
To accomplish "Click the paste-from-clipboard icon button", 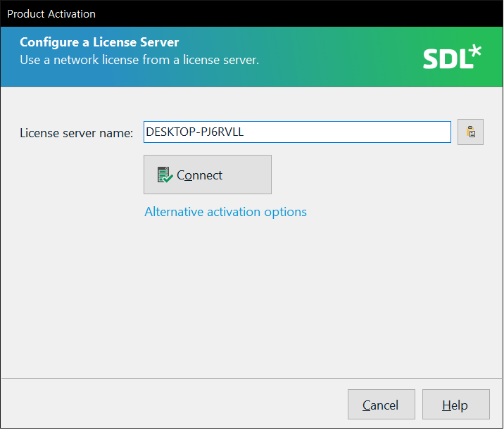I will [x=470, y=132].
